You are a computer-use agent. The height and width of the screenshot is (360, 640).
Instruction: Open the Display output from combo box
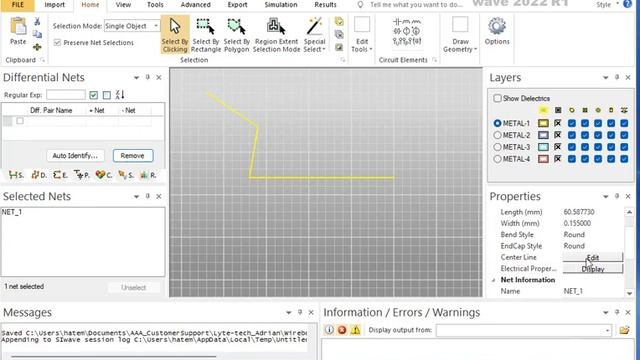click(x=524, y=330)
